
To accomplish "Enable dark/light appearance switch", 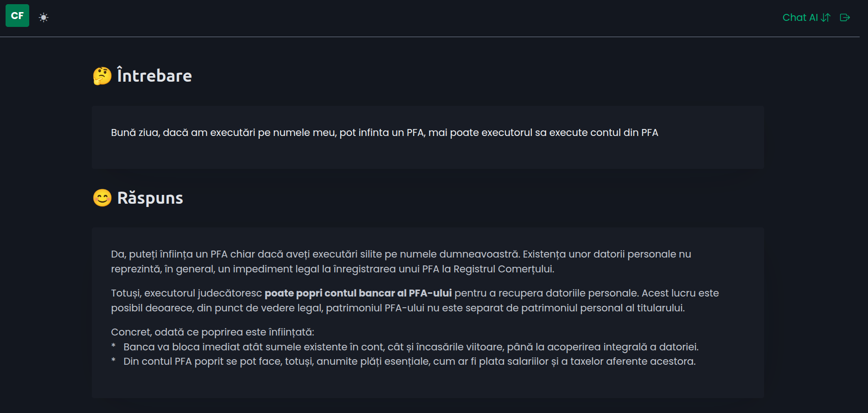I will point(44,16).
